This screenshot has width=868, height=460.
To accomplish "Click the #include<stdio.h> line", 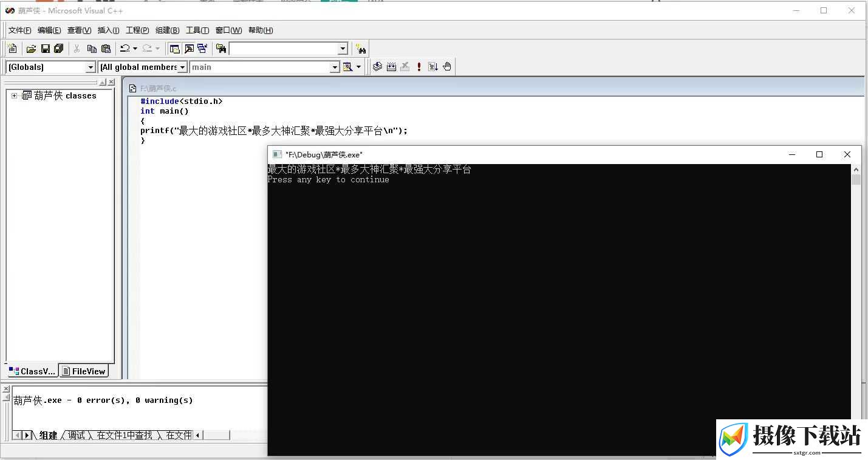I will [x=182, y=101].
